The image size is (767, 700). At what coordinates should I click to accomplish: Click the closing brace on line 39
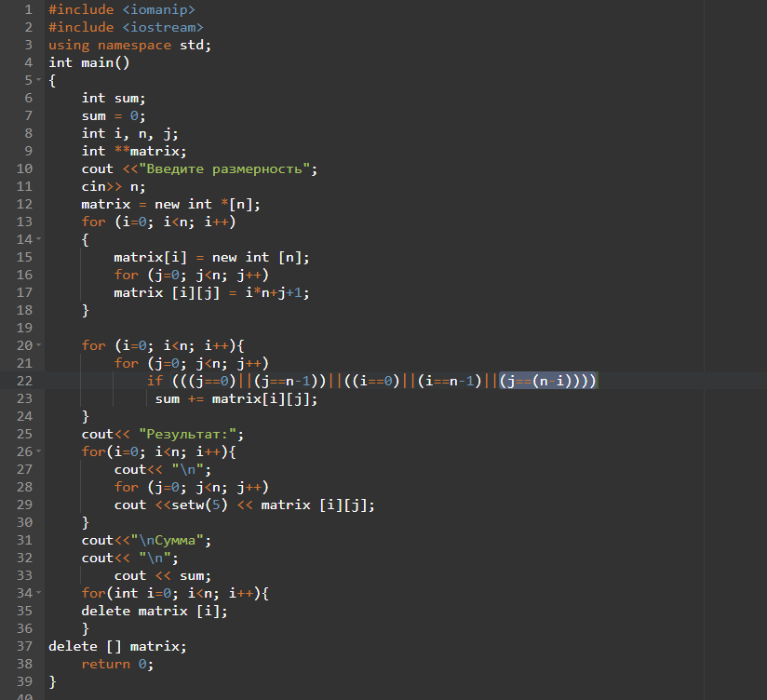point(52,682)
